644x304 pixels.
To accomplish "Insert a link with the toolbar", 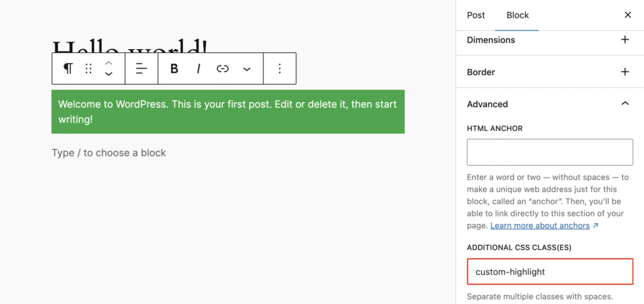I will [223, 69].
